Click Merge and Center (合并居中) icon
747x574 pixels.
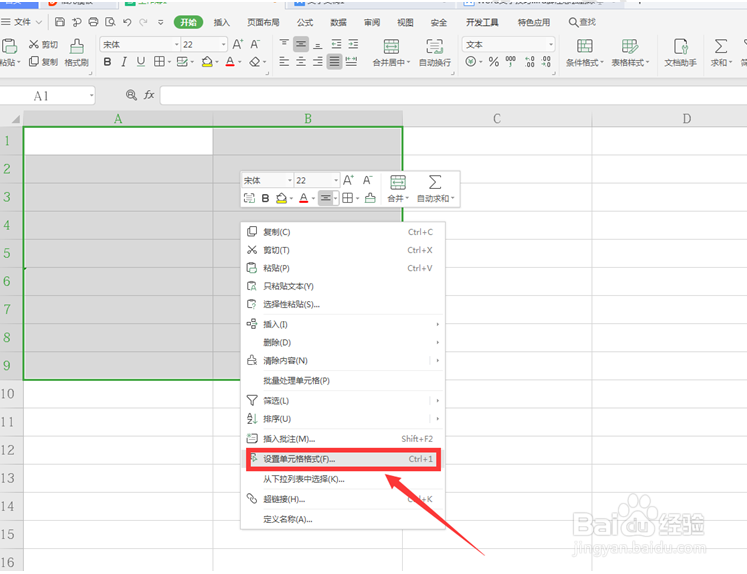point(391,47)
